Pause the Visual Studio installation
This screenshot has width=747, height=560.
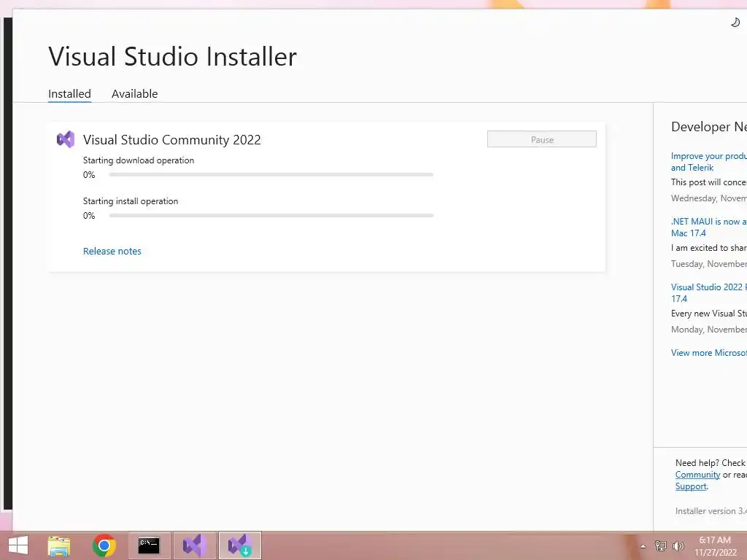click(542, 139)
